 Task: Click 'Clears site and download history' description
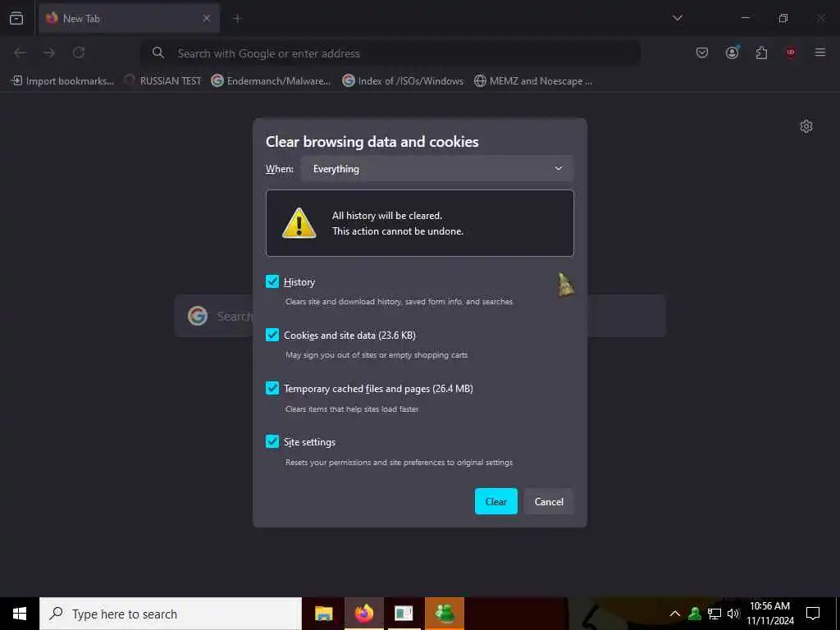coord(399,302)
